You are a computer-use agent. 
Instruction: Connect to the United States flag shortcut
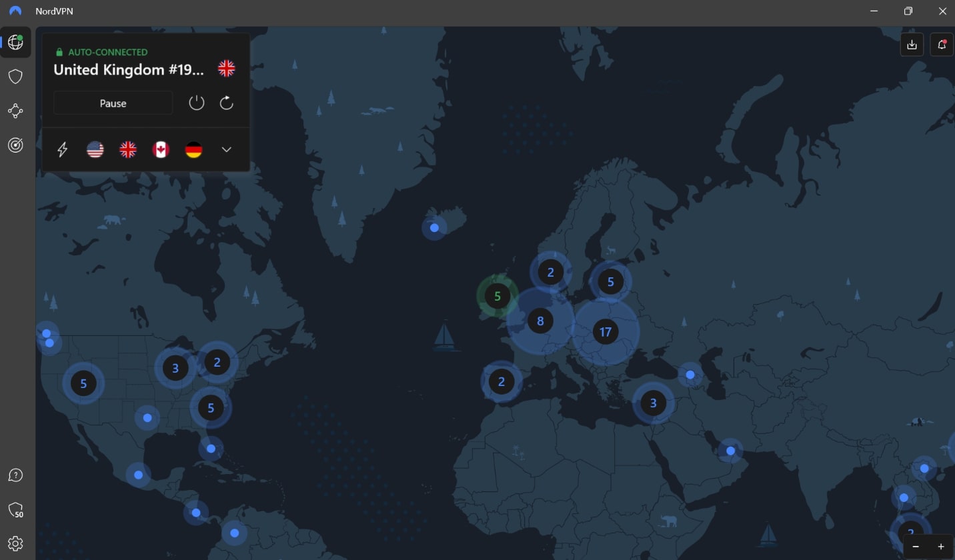point(95,149)
